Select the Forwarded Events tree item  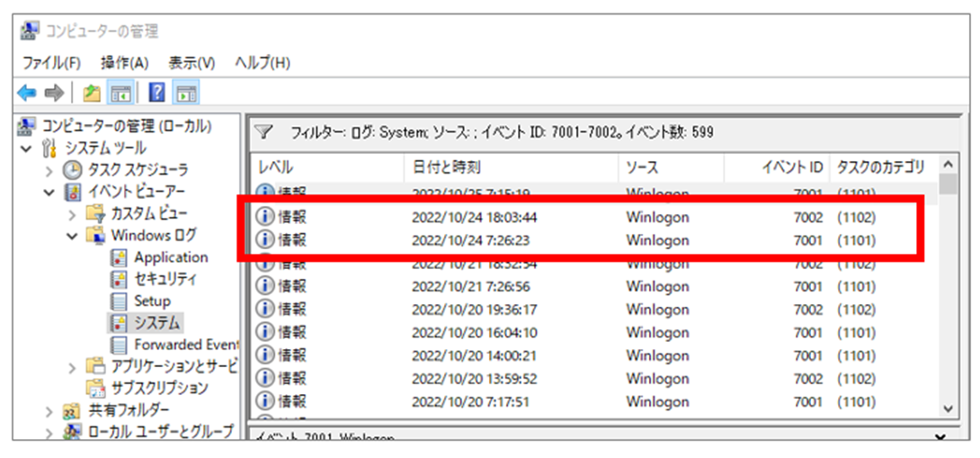coord(175,345)
